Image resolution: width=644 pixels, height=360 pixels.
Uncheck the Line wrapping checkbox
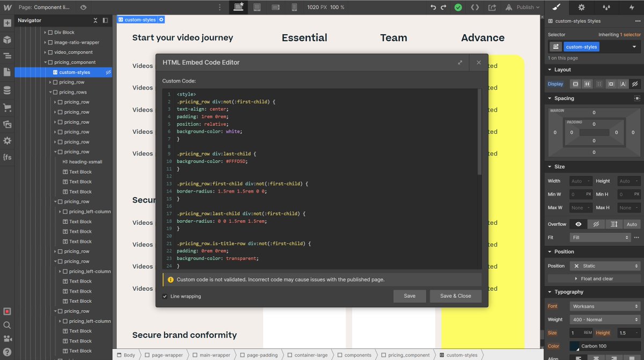click(x=164, y=296)
